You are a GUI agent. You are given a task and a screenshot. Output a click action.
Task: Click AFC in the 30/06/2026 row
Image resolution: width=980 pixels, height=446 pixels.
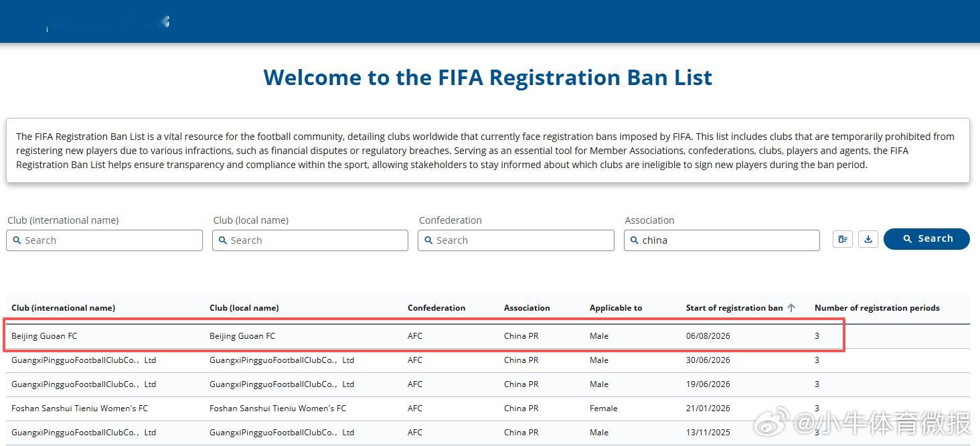(415, 360)
